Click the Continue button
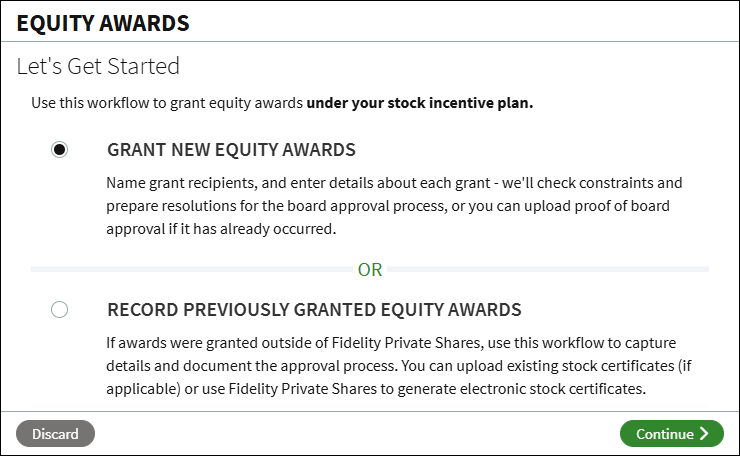 [672, 433]
